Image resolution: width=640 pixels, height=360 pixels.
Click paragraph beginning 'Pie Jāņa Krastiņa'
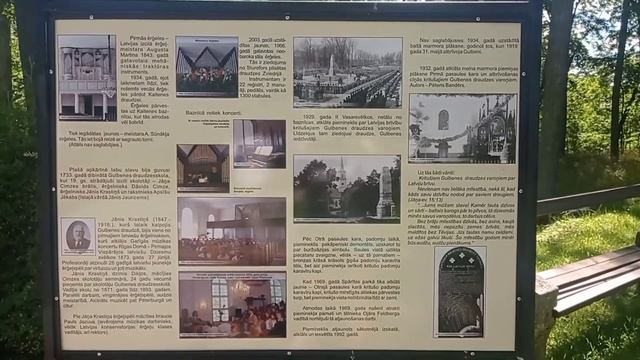117,324
